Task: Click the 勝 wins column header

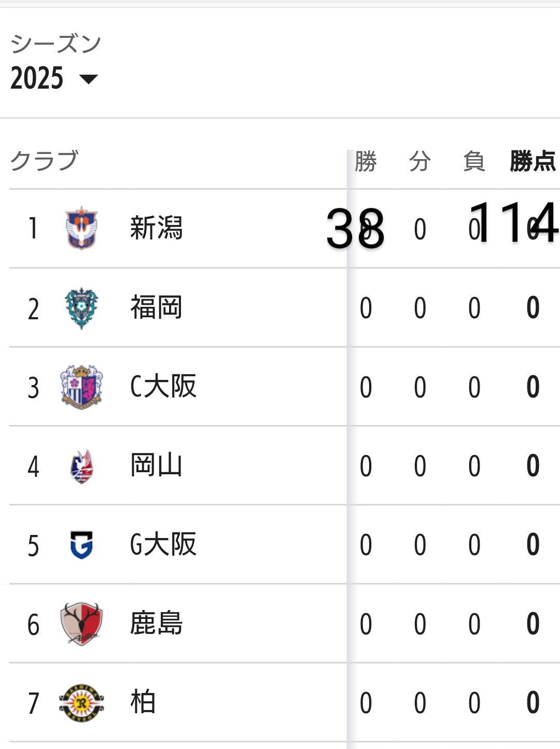Action: 366,161
